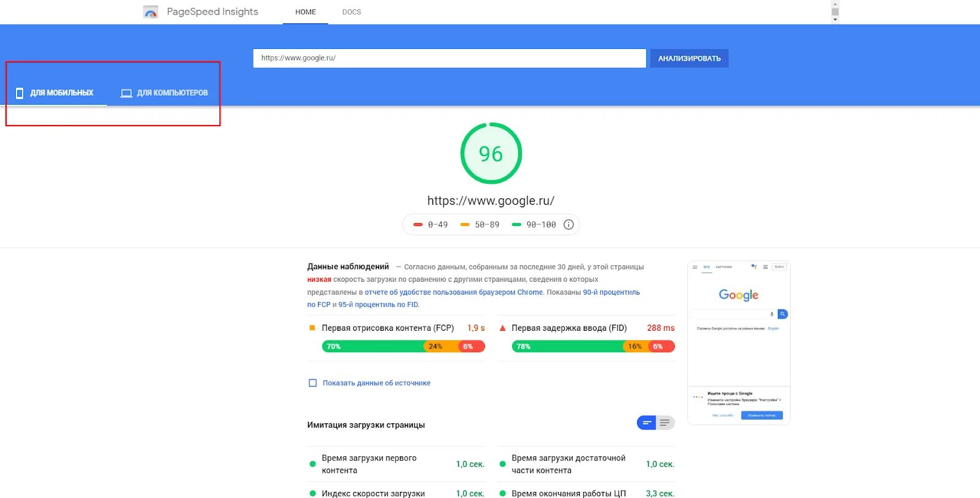The image size is (980, 498).
Task: Open the HOME tab
Action: click(306, 12)
